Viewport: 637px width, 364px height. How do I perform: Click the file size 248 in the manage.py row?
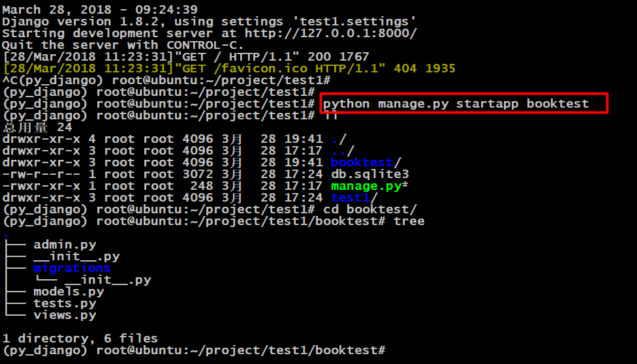click(x=202, y=186)
